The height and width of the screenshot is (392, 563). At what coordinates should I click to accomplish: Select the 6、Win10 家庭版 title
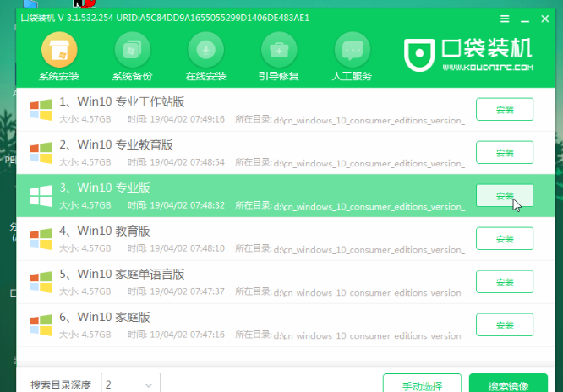pos(105,318)
